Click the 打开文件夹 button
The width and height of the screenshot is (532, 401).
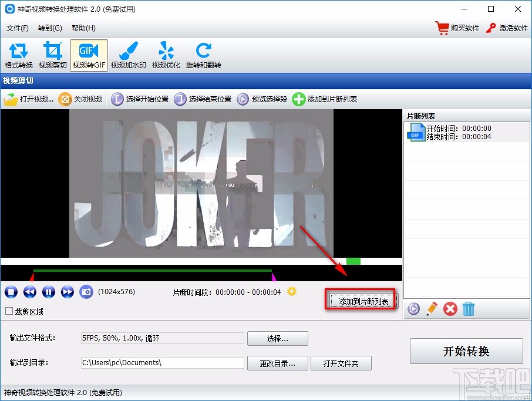(x=341, y=363)
